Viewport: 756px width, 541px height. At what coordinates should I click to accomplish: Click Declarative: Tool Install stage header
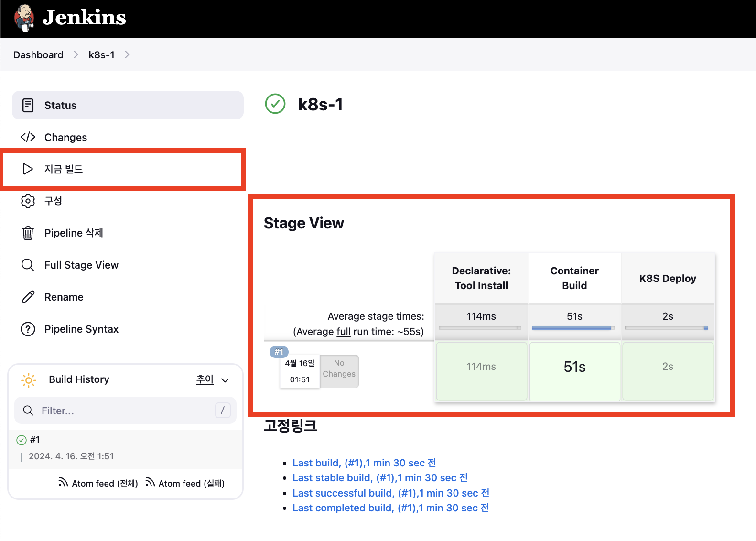(481, 278)
